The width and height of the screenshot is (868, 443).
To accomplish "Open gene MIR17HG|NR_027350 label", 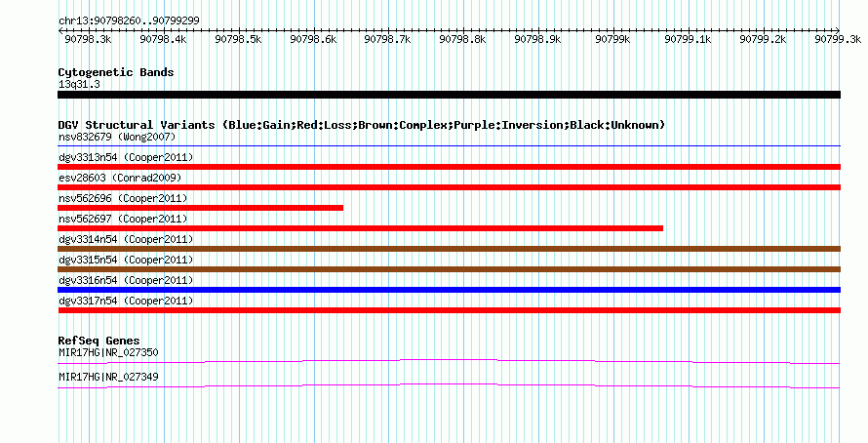I will [108, 352].
